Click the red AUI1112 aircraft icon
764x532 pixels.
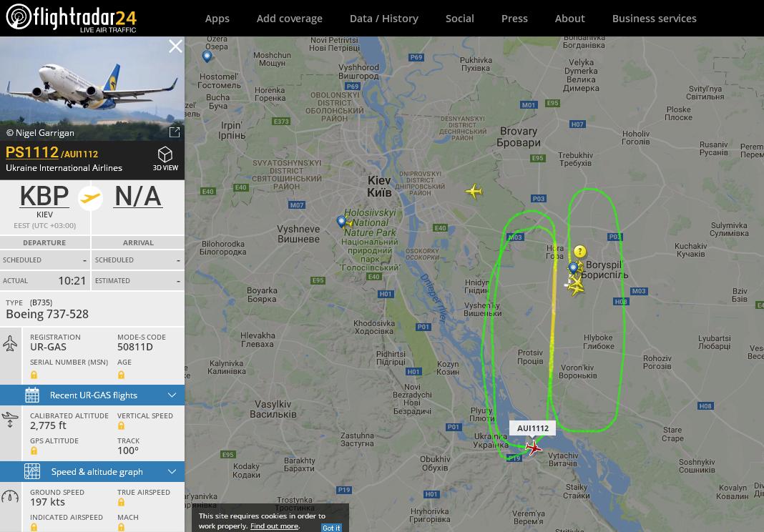coord(534,448)
